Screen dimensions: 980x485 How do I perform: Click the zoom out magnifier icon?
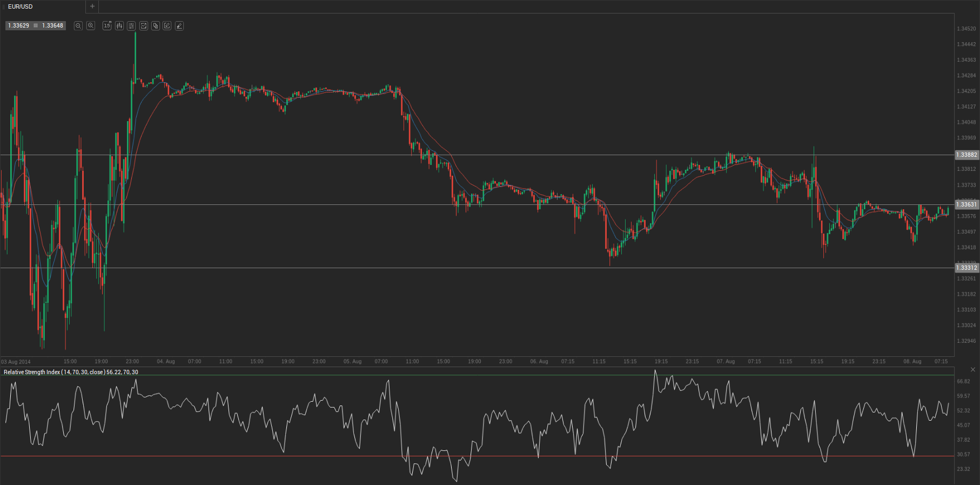tap(78, 26)
